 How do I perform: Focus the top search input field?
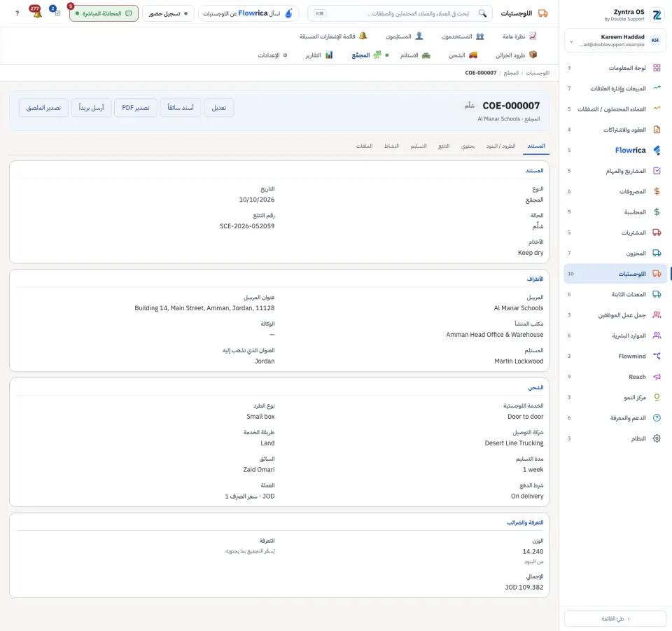(400, 13)
